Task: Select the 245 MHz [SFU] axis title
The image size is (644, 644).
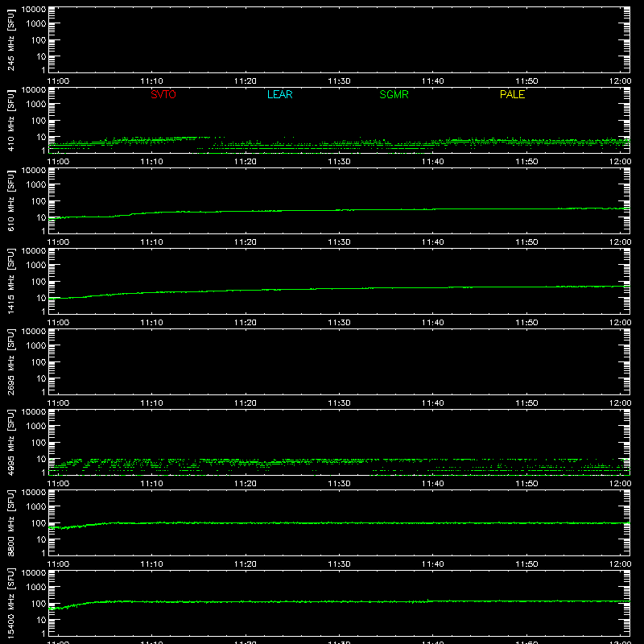Action: pos(10,39)
